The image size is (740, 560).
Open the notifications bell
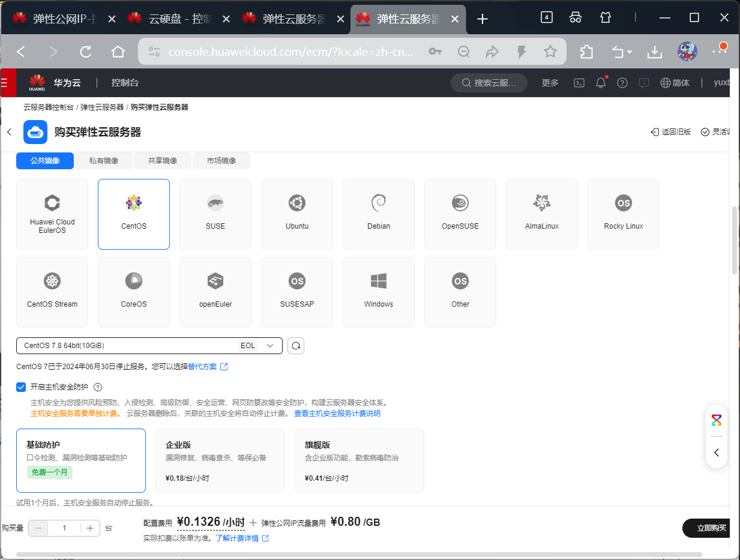coord(601,83)
